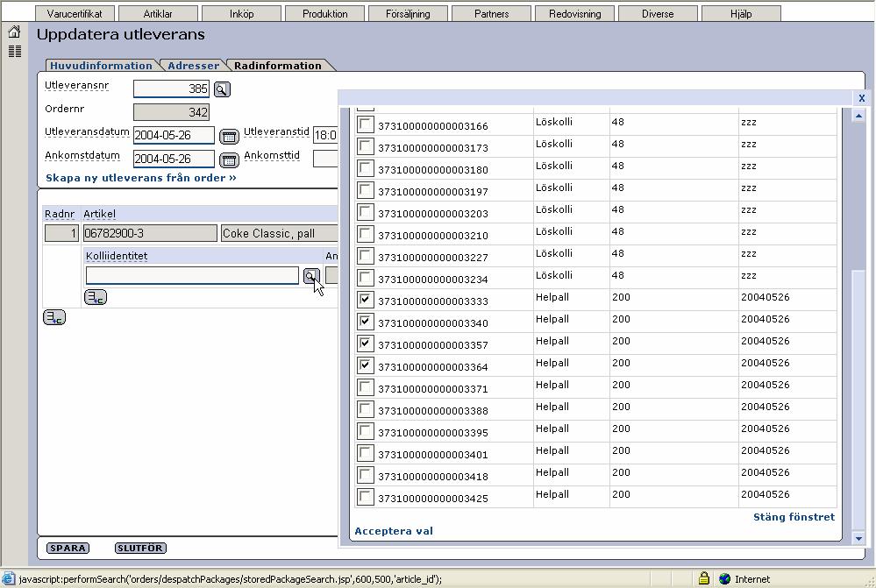The image size is (876, 588).
Task: Search Utleveransnr with magnifier icon
Action: coord(222,89)
